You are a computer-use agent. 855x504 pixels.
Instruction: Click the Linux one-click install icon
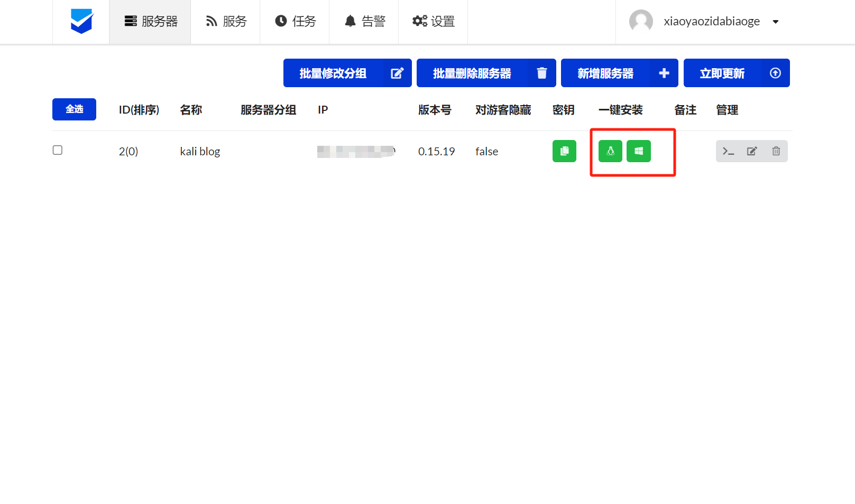610,151
